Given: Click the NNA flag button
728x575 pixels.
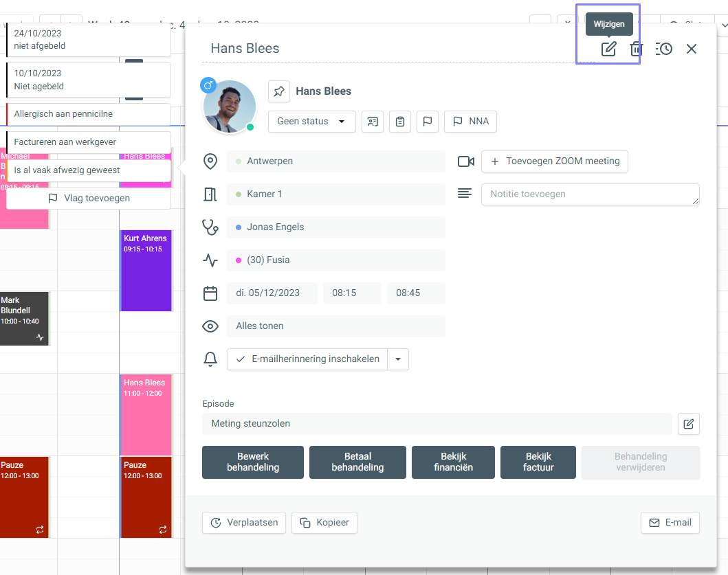Looking at the screenshot, I should [470, 122].
